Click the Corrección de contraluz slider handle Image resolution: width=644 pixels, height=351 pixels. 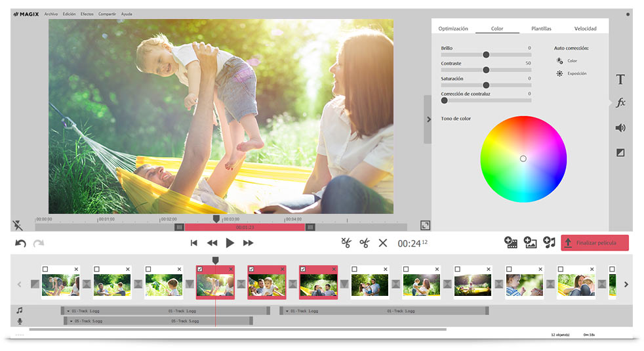[x=444, y=100]
